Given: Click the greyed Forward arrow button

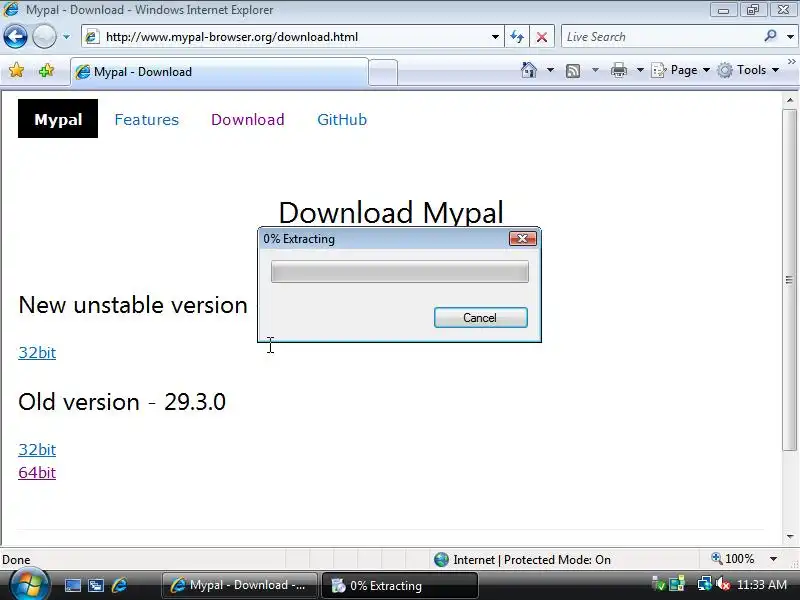Looking at the screenshot, I should tap(44, 37).
